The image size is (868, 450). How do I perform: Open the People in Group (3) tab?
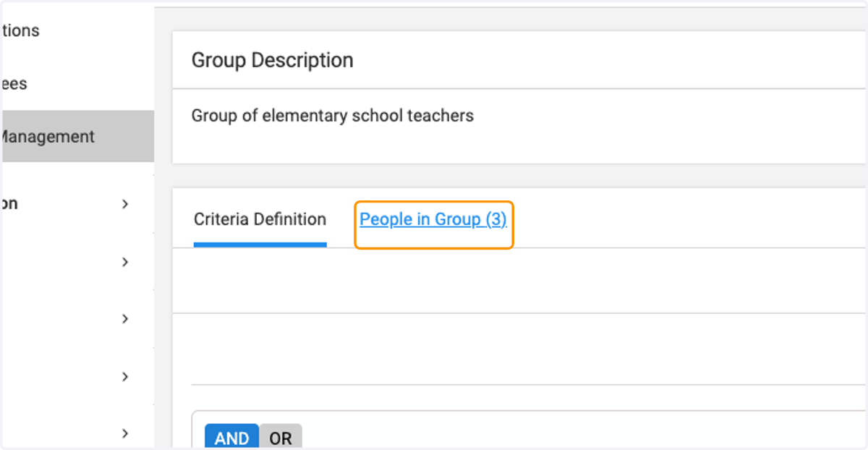433,220
